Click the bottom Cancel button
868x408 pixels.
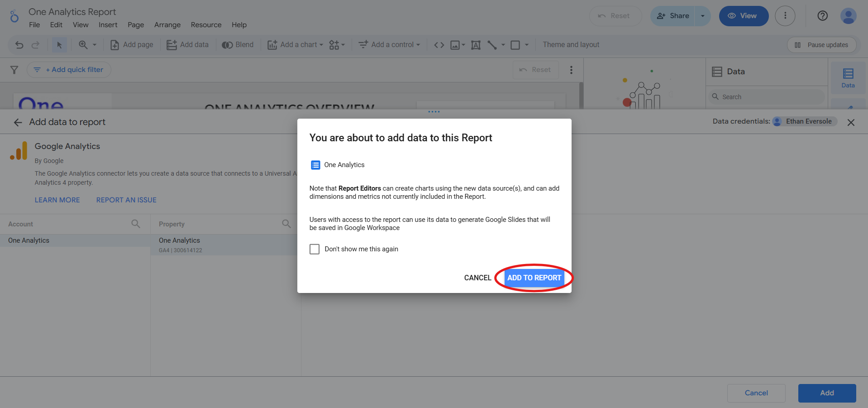(756, 393)
